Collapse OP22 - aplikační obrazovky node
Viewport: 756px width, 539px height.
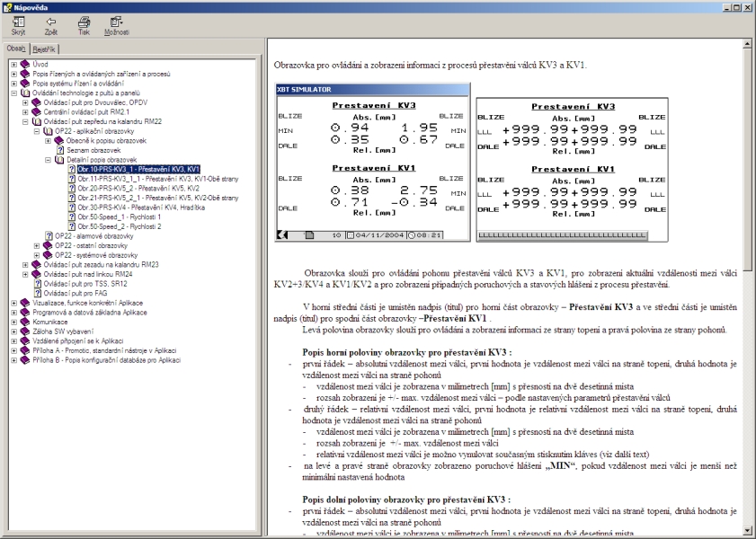(37, 131)
